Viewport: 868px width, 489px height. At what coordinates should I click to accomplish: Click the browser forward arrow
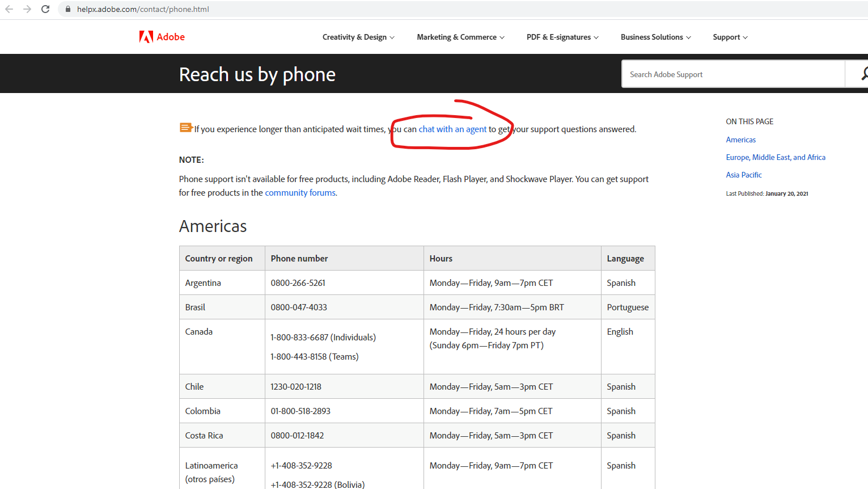click(27, 9)
